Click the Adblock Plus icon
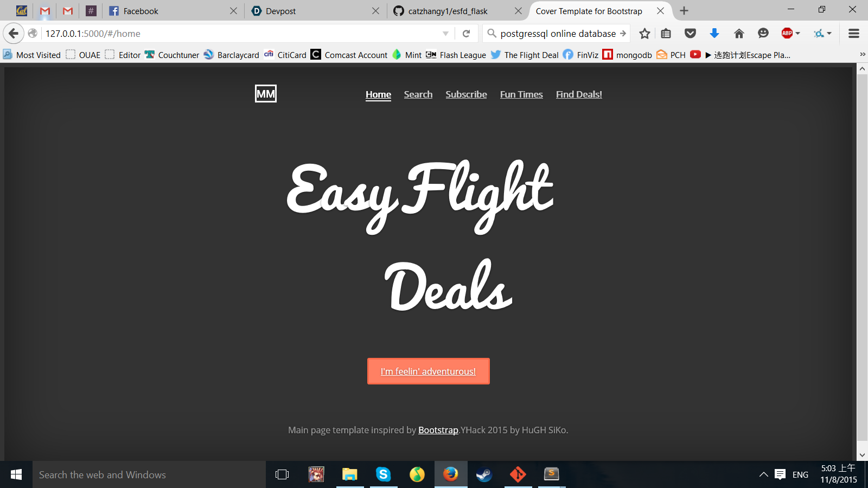This screenshot has width=868, height=488. pyautogui.click(x=787, y=34)
